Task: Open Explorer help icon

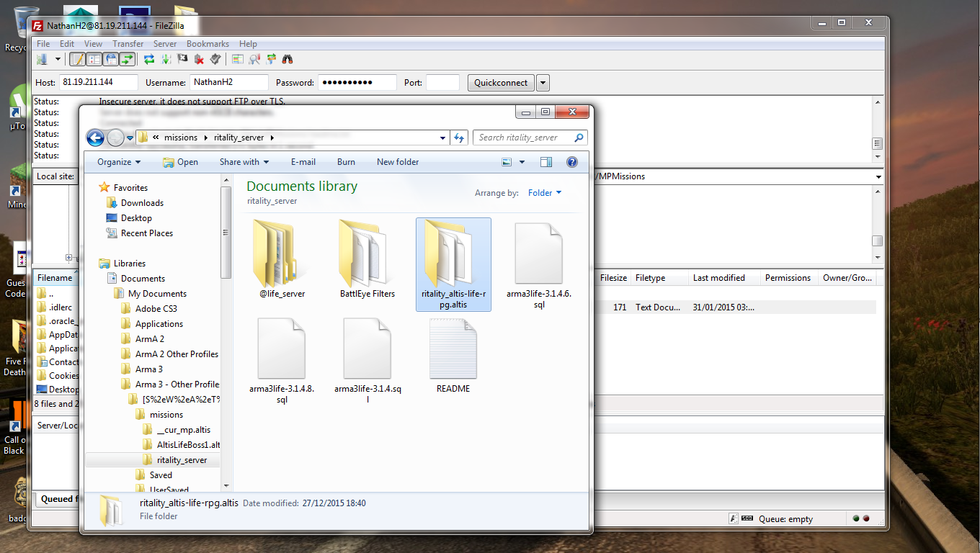Action: [x=572, y=162]
